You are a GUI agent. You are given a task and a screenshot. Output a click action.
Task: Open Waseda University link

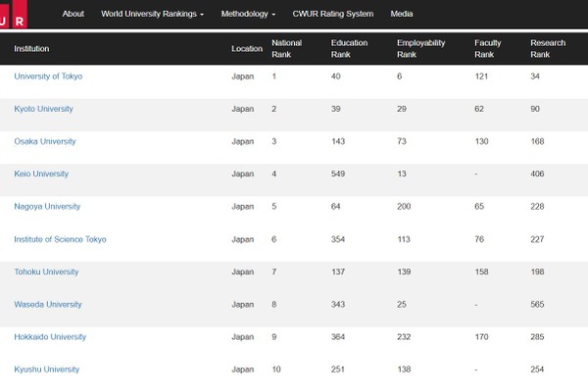click(x=48, y=304)
